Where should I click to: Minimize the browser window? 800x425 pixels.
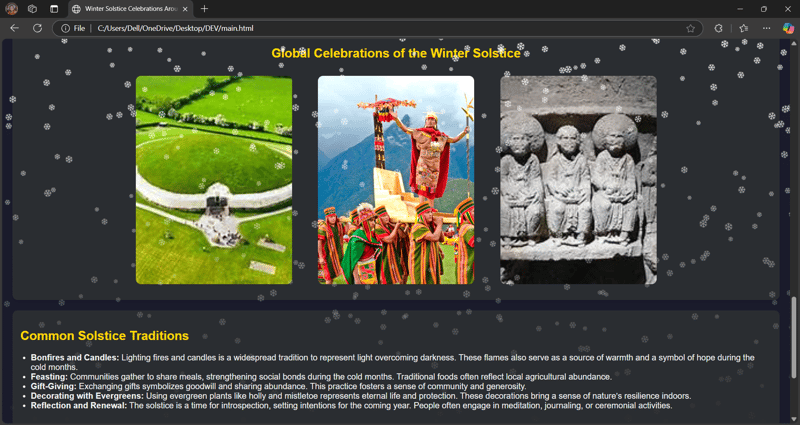(740, 9)
